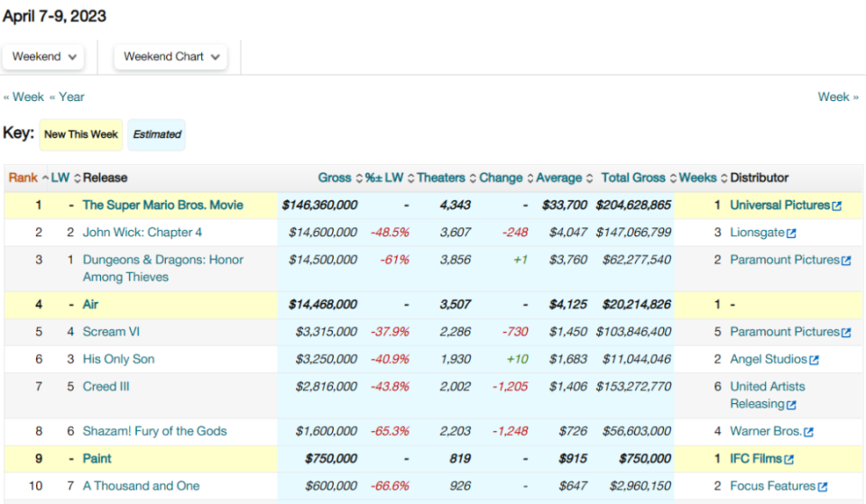Select Shazam's -65.3% change value
Screen dimensions: 866x504
pos(390,431)
